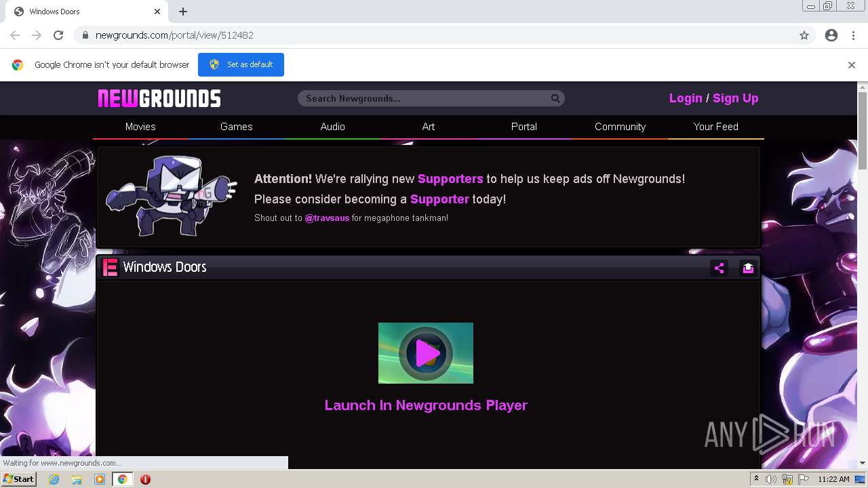Open the @travsaus profile link
Viewport: 868px width, 488px height.
click(327, 218)
